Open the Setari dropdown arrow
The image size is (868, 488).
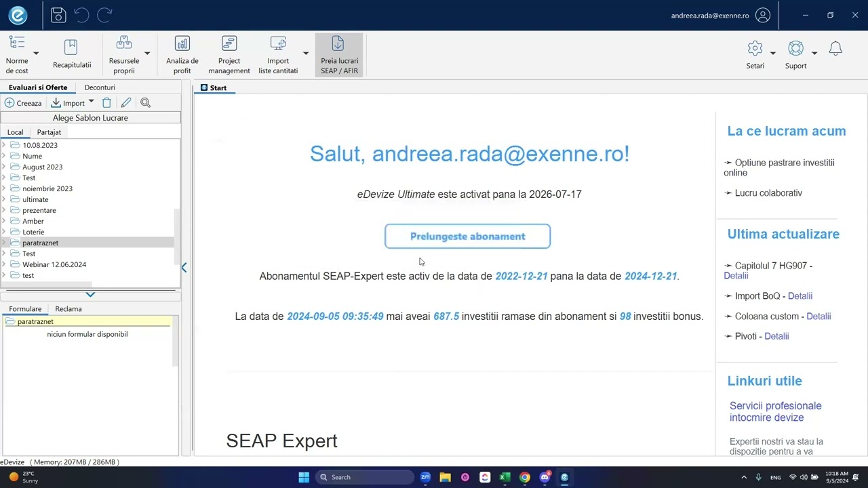772,53
